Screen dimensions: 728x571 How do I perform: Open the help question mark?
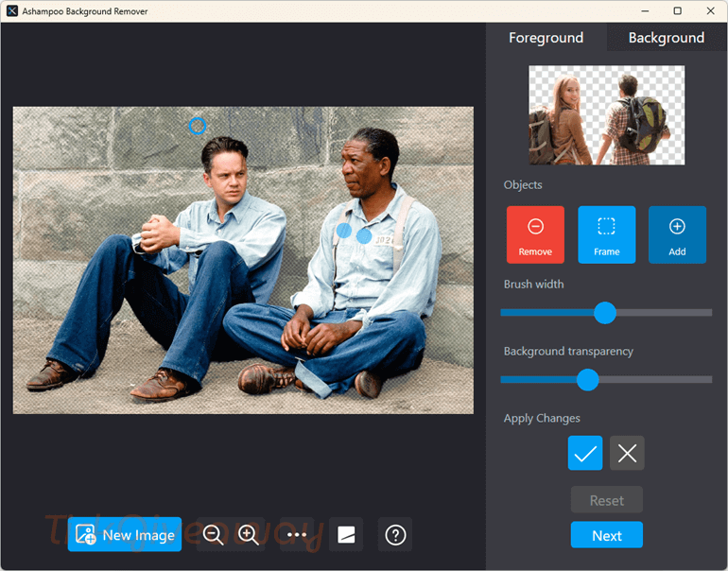pyautogui.click(x=395, y=534)
